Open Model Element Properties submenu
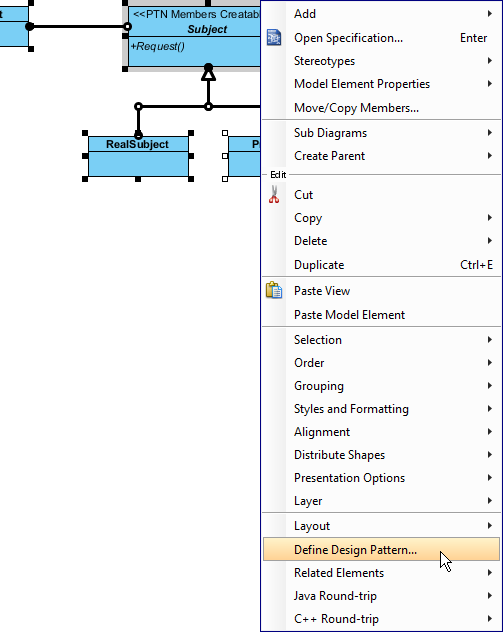Viewport: 503px width, 632px height. click(x=381, y=84)
